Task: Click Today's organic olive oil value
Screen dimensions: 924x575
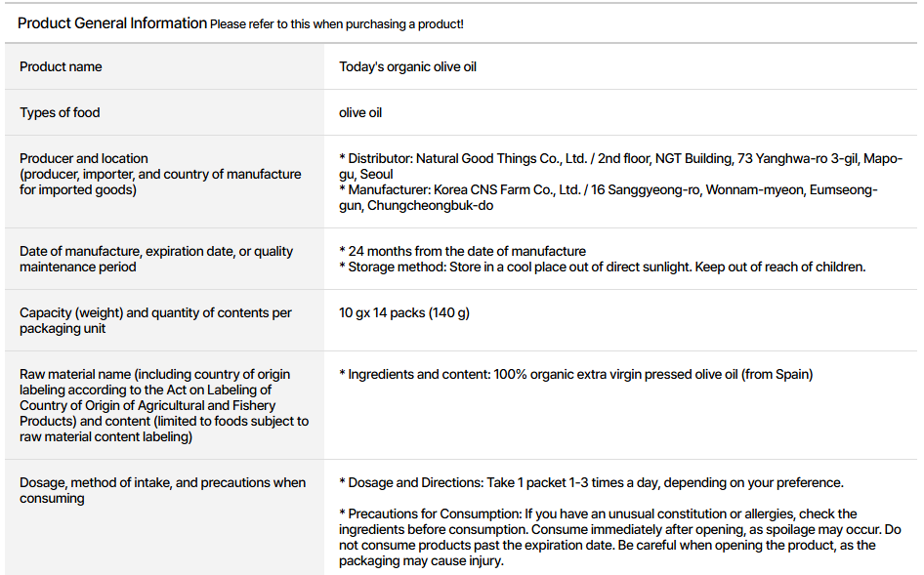Action: tap(407, 67)
